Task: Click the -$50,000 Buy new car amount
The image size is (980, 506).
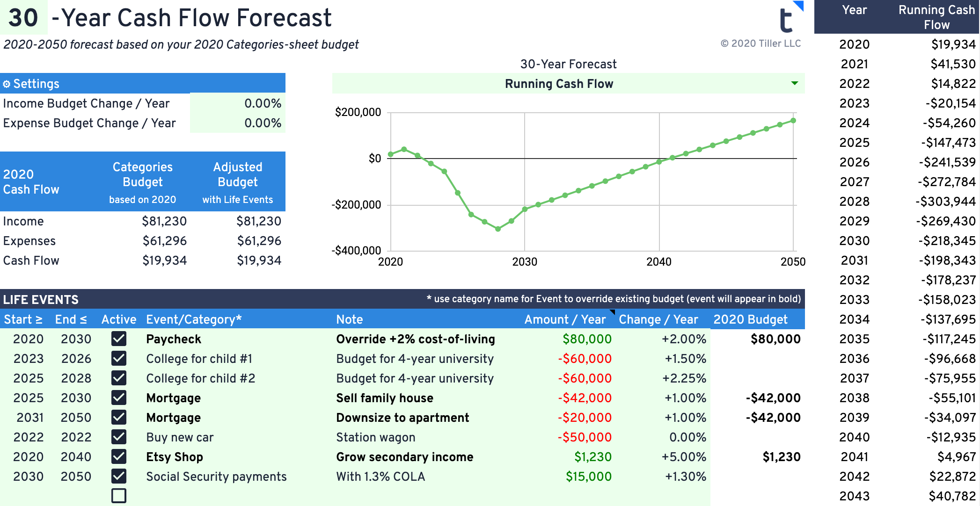Action: pyautogui.click(x=585, y=437)
